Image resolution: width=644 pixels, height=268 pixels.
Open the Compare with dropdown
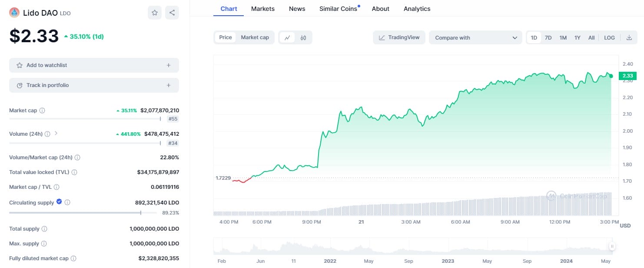[475, 38]
